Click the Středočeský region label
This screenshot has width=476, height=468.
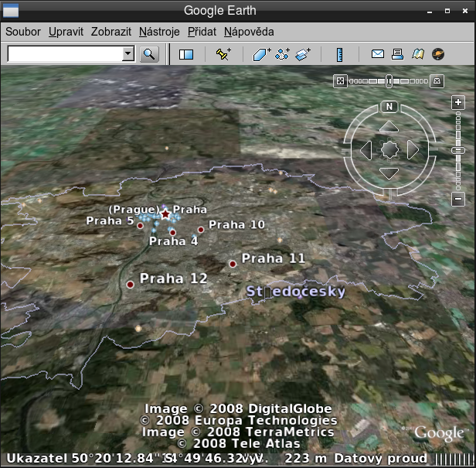[295, 292]
